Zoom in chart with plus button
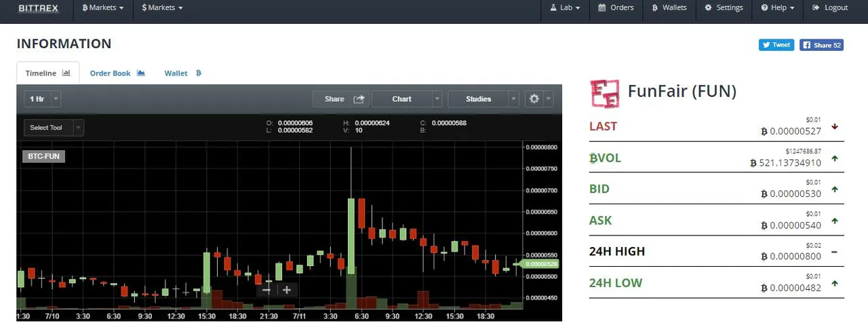This screenshot has width=868, height=336. tap(287, 290)
